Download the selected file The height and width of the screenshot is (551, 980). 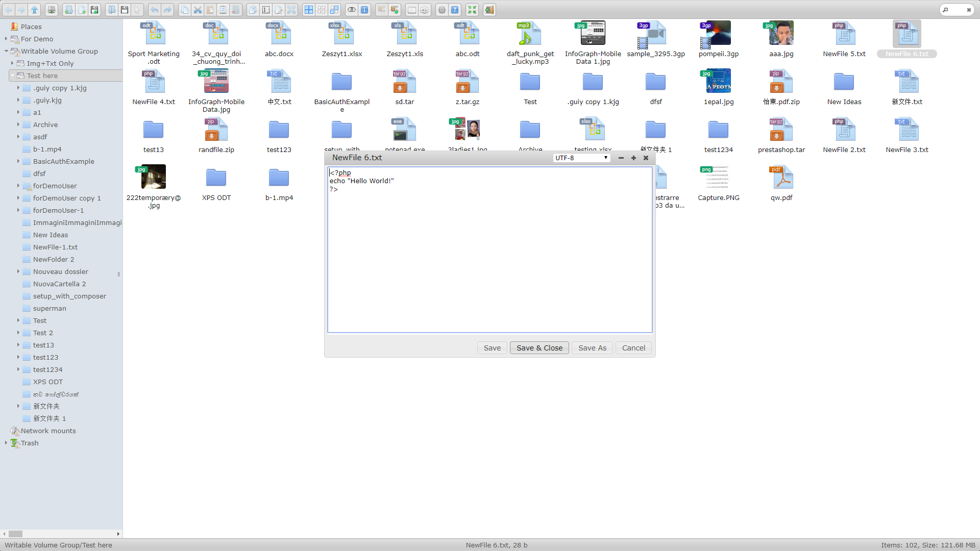(x=125, y=10)
